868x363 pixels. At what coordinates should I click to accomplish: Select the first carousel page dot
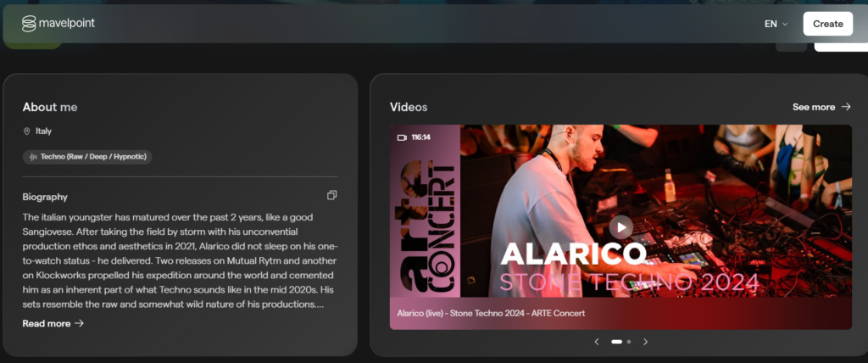click(x=616, y=342)
